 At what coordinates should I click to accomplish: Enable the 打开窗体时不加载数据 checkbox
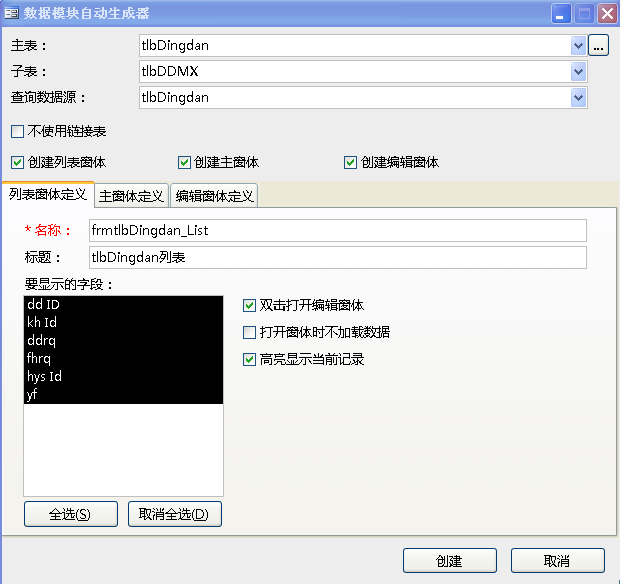pyautogui.click(x=249, y=333)
